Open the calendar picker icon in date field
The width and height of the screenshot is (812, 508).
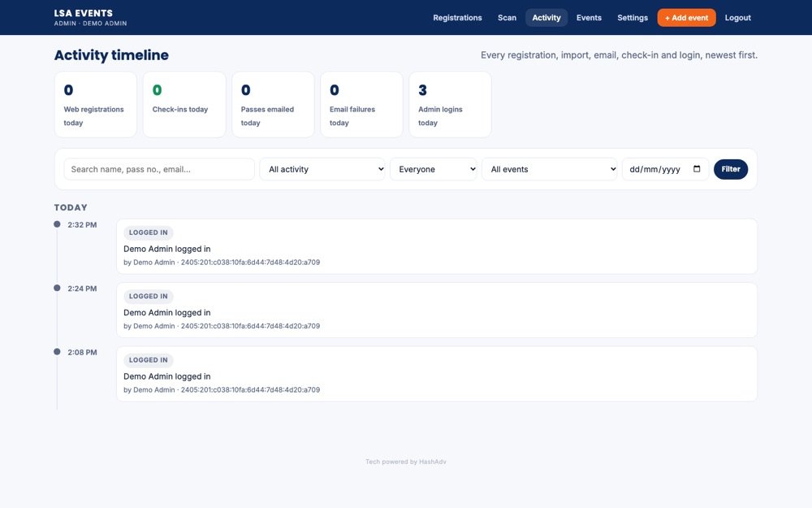[697, 169]
